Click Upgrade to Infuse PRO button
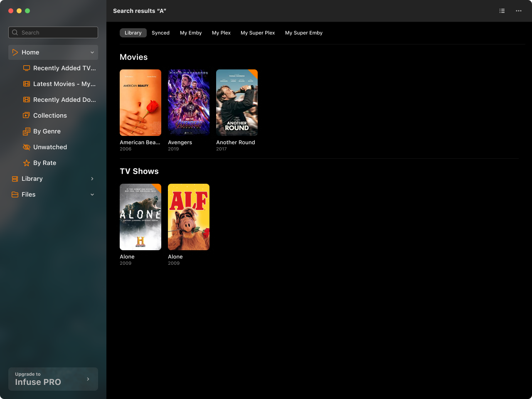 [53, 379]
